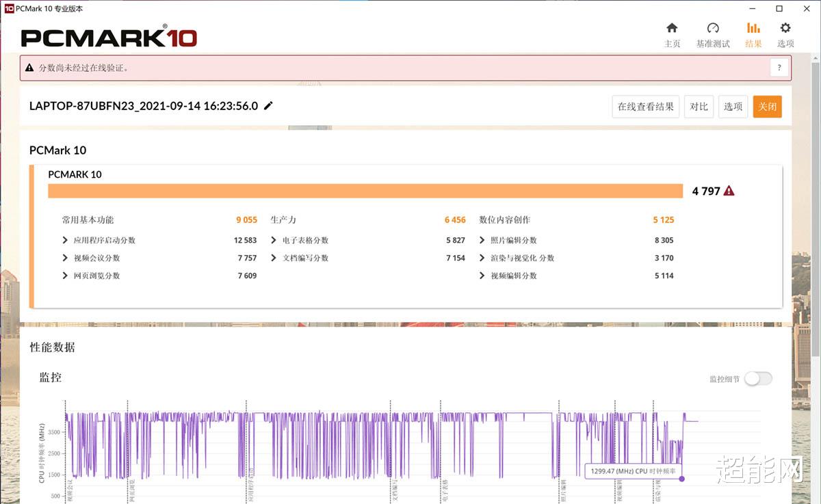Click the ? help icon in the banner
821x504 pixels.
tap(779, 68)
